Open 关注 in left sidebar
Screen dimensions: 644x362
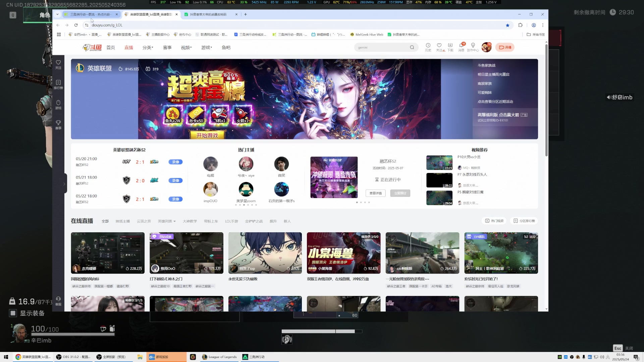click(58, 64)
